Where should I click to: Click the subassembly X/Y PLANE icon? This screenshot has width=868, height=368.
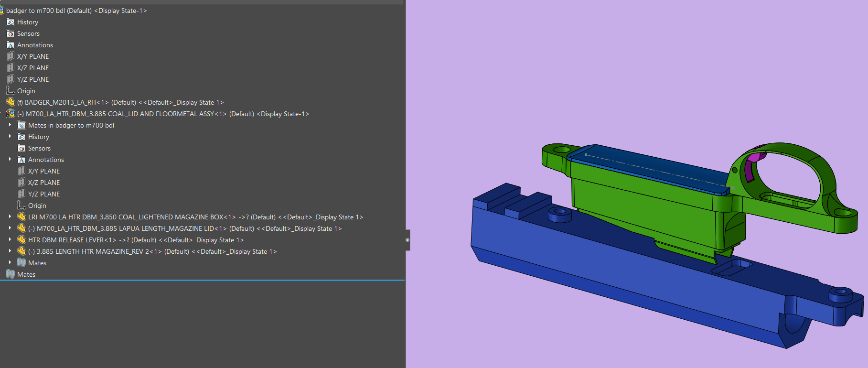click(x=21, y=171)
